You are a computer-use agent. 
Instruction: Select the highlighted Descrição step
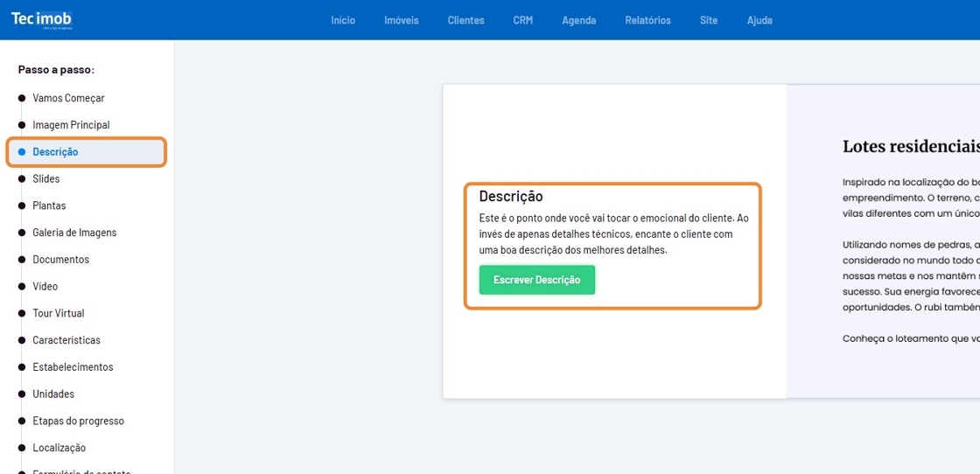55,152
